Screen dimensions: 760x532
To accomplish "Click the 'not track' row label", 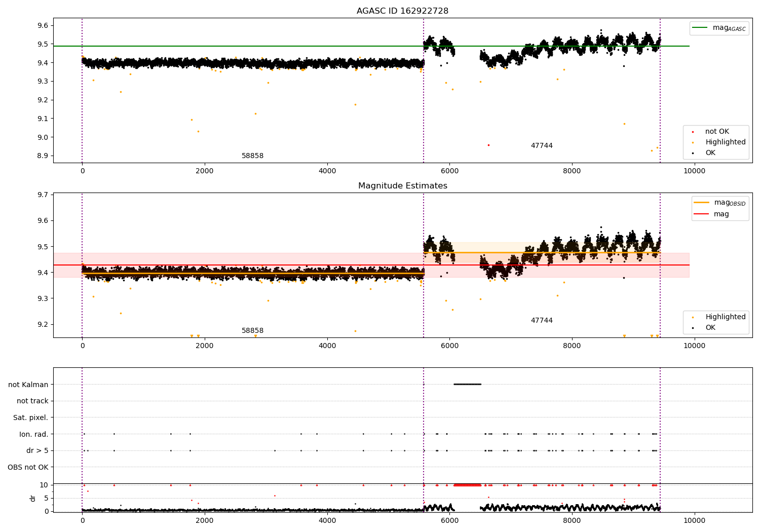I will pyautogui.click(x=32, y=401).
